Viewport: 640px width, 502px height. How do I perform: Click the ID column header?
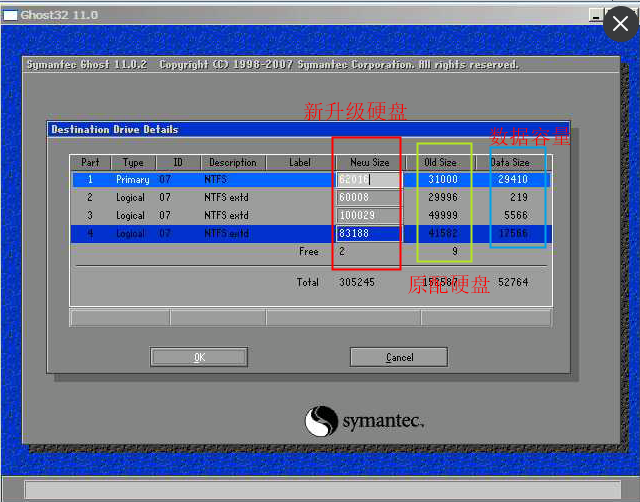pos(178,162)
